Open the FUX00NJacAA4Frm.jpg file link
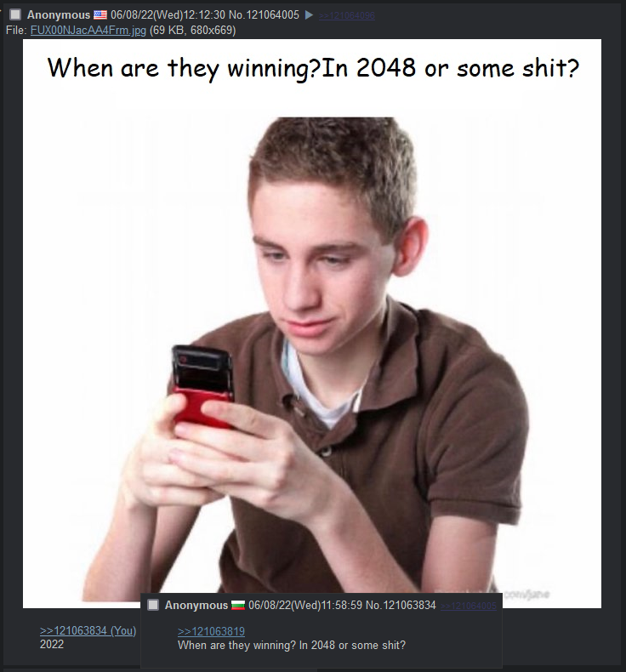The image size is (626, 672). 88,31
